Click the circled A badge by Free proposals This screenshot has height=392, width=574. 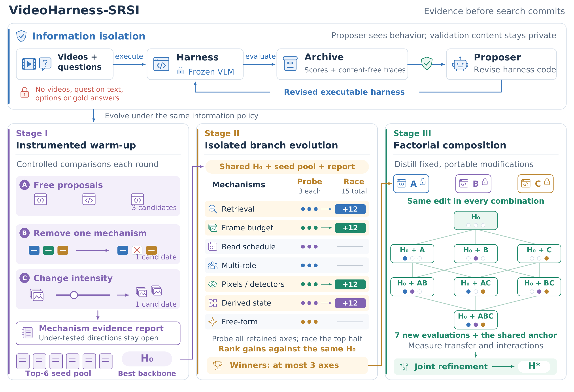pos(25,185)
